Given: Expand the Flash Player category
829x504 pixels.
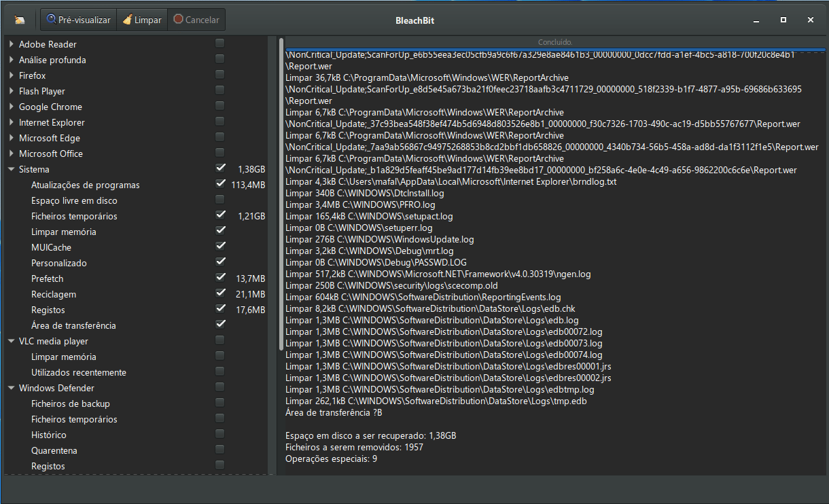Looking at the screenshot, I should 12,91.
